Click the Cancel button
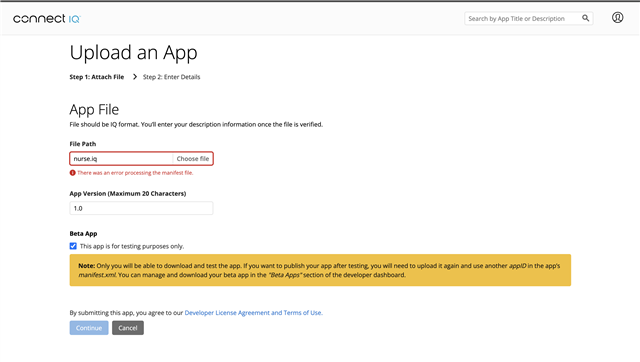Screen dimensions: 640x362 pyautogui.click(x=128, y=328)
